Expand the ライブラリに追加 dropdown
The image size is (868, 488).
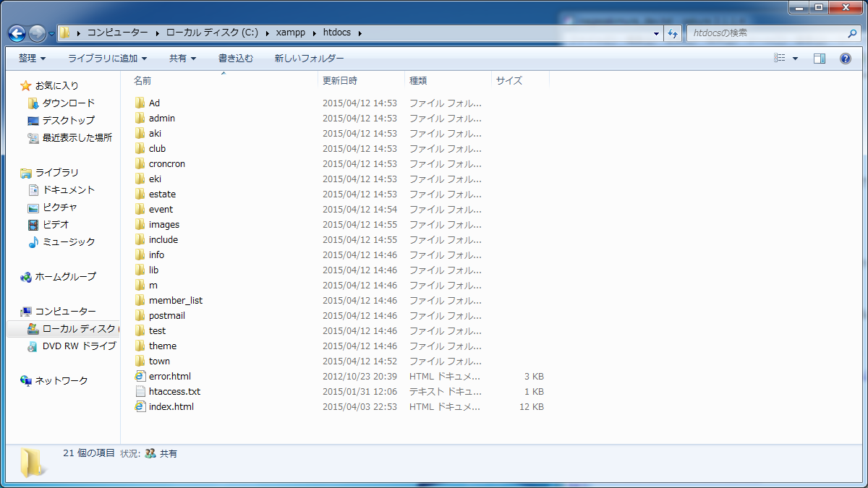pyautogui.click(x=107, y=59)
